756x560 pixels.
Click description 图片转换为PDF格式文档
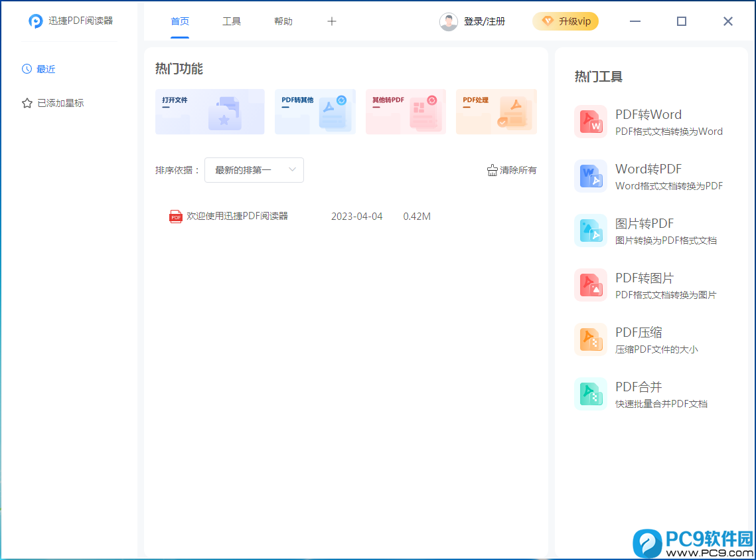pos(666,240)
